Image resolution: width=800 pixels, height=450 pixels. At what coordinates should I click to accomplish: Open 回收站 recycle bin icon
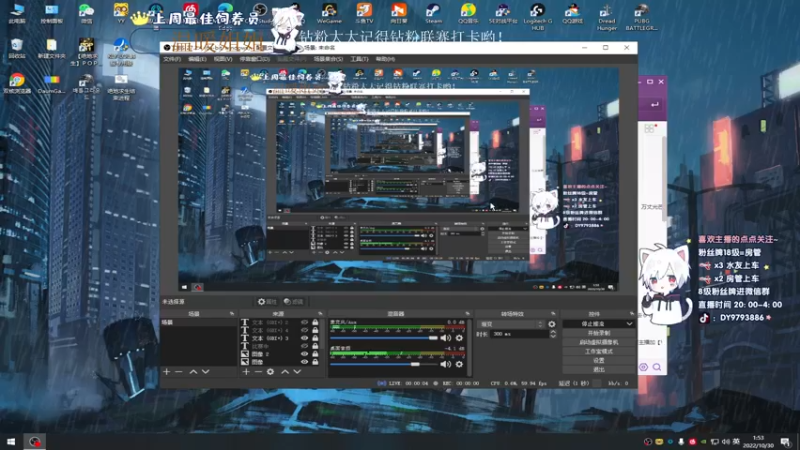pyautogui.click(x=17, y=49)
